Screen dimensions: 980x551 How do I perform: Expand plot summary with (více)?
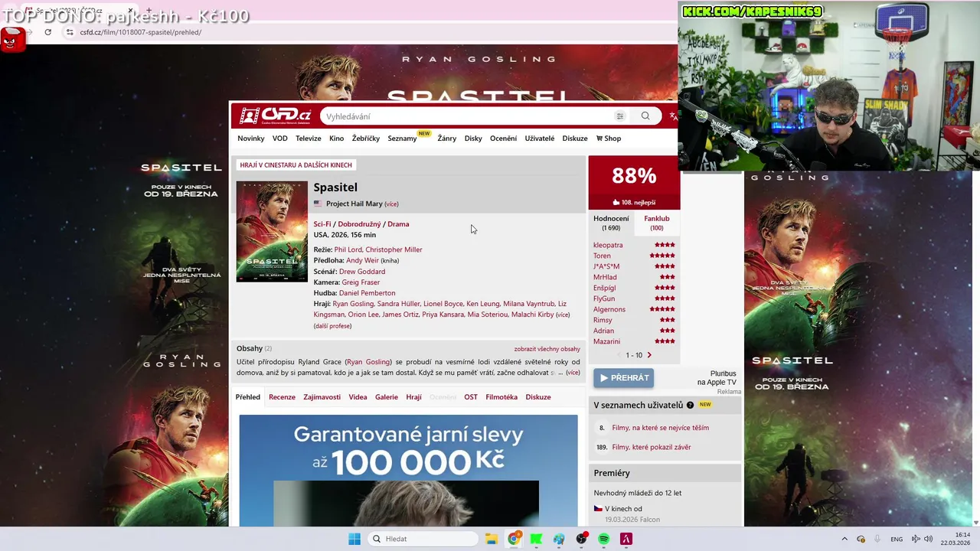(573, 373)
